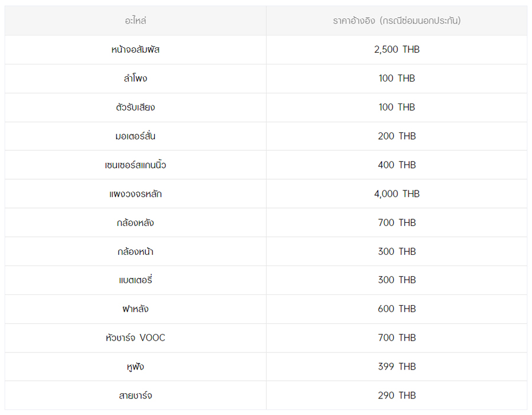532x415 pixels.
Task: Select the เซนเซอร์สแกนนิ้ว part cell
Action: 135,165
